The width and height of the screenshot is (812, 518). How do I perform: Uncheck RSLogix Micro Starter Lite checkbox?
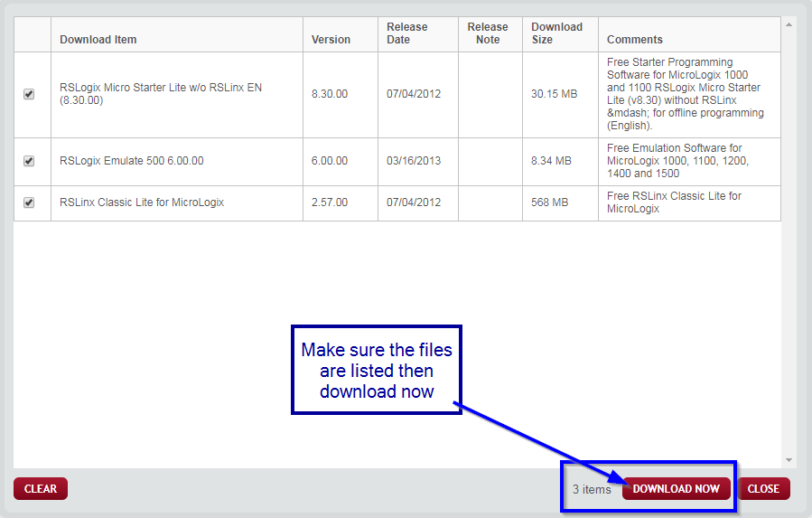[29, 94]
